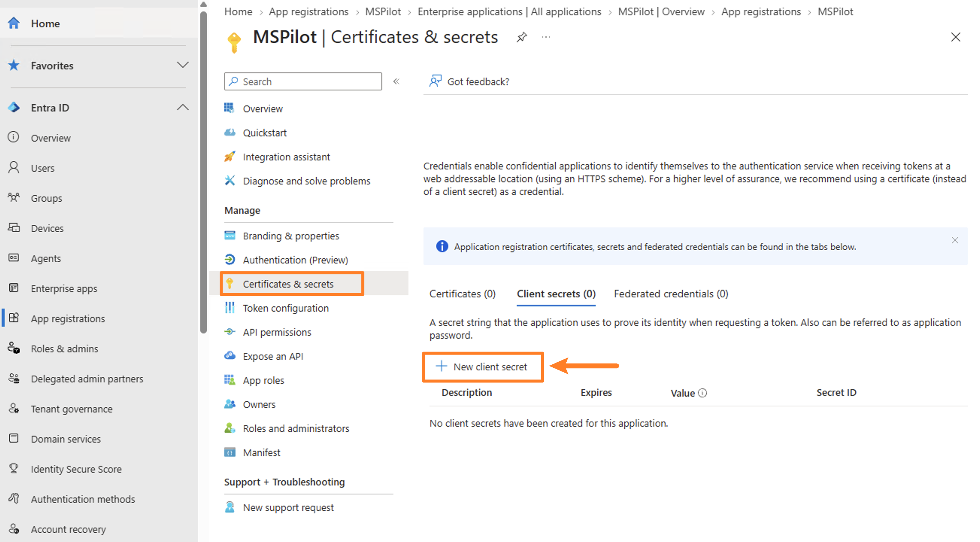Viewport: 980px width, 542px height.
Task: Go to MSPilot | Overview breadcrumb
Action: point(661,12)
